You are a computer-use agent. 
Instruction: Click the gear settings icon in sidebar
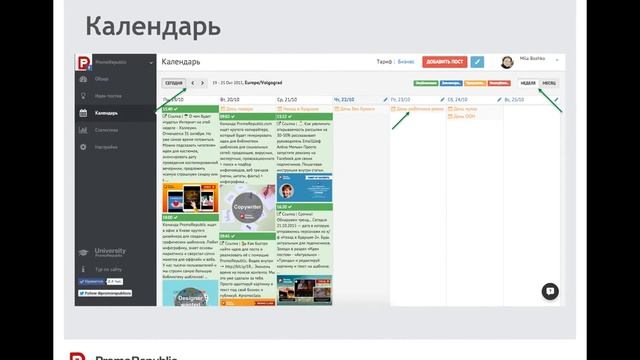(83, 147)
